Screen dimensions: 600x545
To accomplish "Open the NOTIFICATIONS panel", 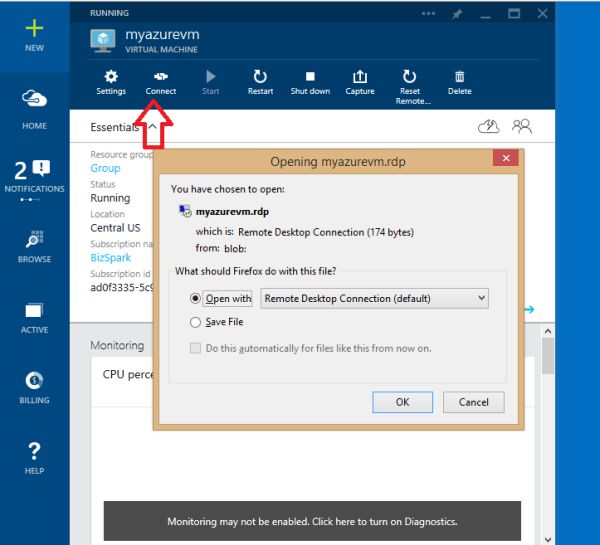I will (x=34, y=179).
